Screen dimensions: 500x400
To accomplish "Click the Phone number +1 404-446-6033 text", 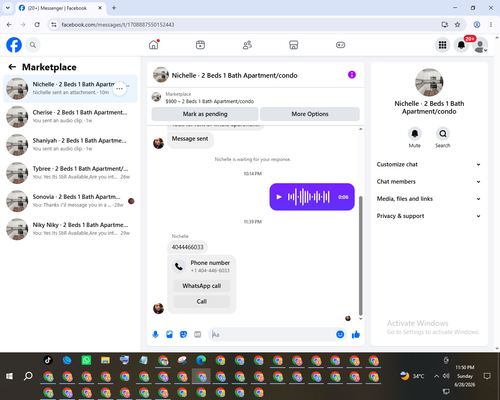I will coord(210,266).
